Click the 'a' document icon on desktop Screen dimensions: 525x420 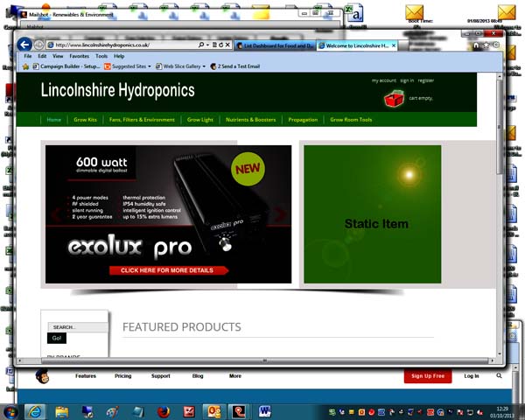[x=357, y=13]
